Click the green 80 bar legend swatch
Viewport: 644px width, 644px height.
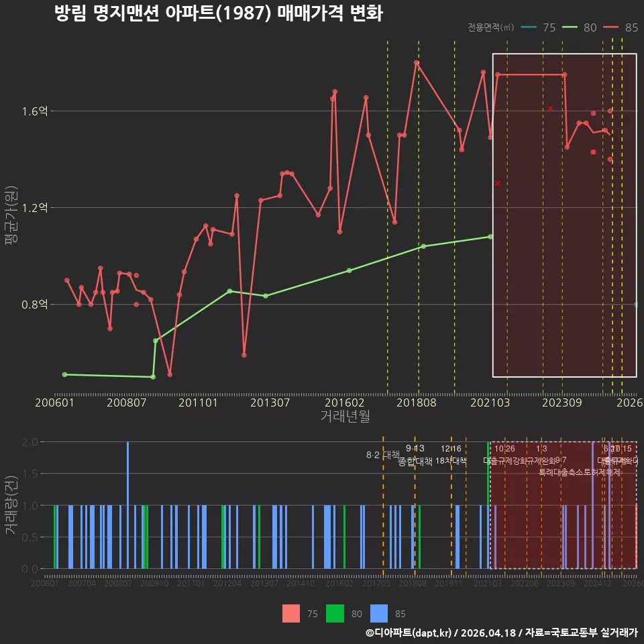pyautogui.click(x=335, y=614)
